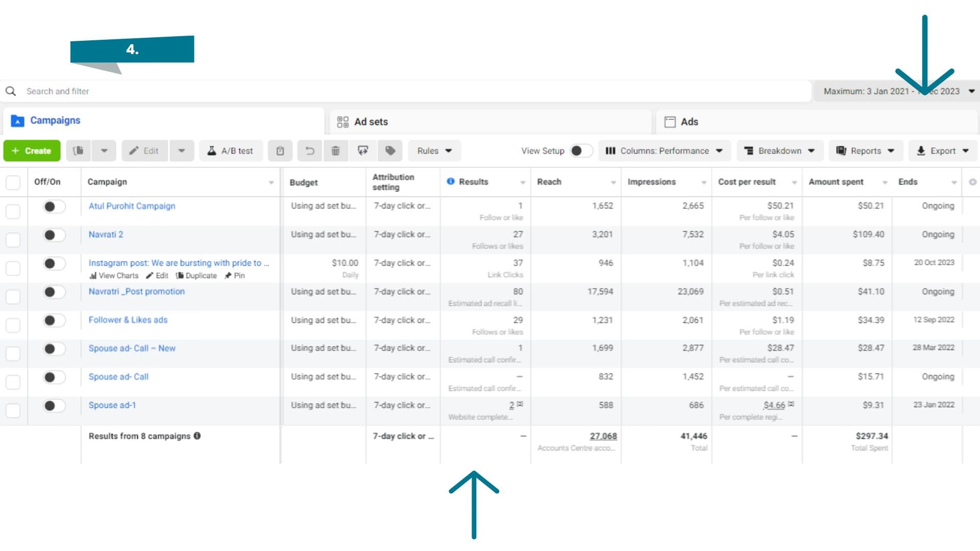Viewport: 980px width, 551px height.
Task: Open the date range dropdown
Action: (897, 91)
